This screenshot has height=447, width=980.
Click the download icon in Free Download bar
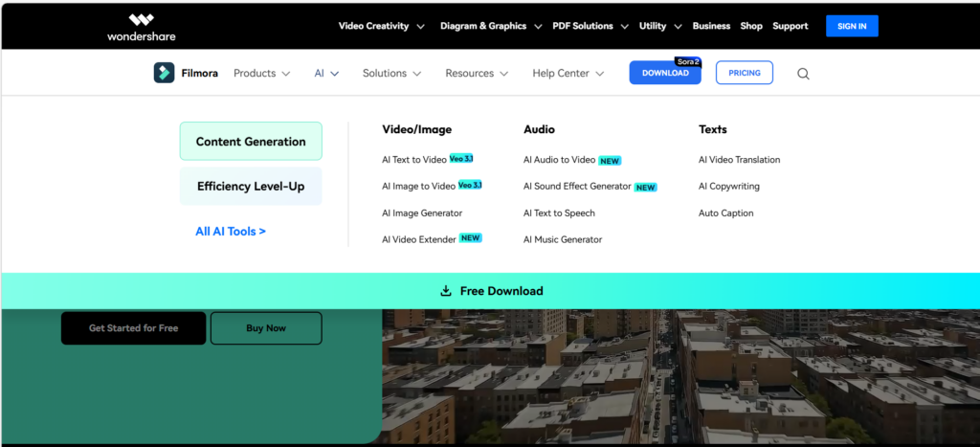pos(446,291)
